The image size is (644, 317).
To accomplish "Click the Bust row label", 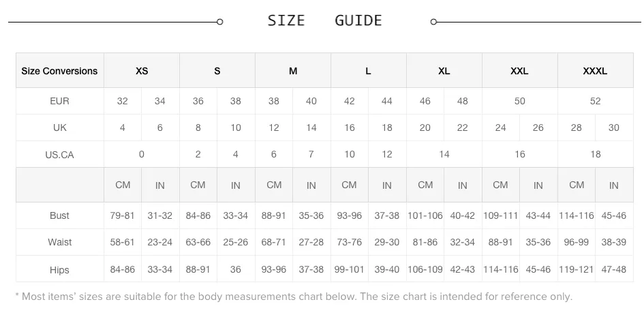I will (59, 215).
